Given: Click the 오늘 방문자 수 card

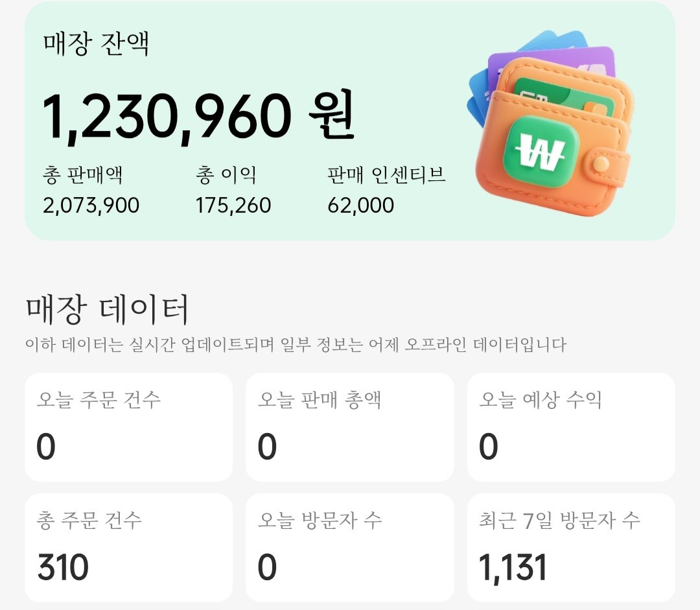Looking at the screenshot, I should pyautogui.click(x=350, y=546).
